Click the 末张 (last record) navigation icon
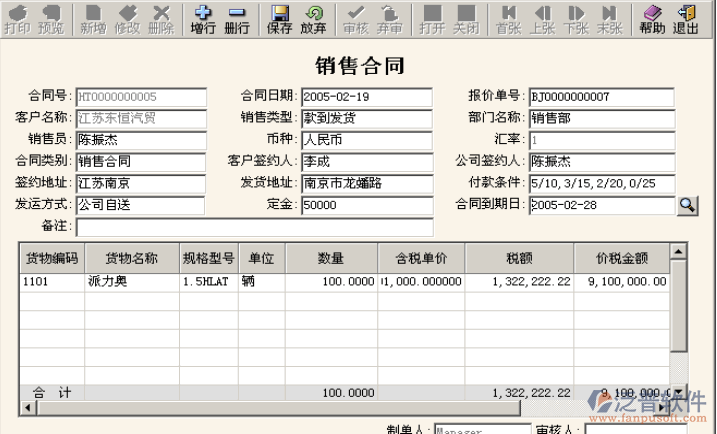The image size is (717, 434). pyautogui.click(x=609, y=19)
